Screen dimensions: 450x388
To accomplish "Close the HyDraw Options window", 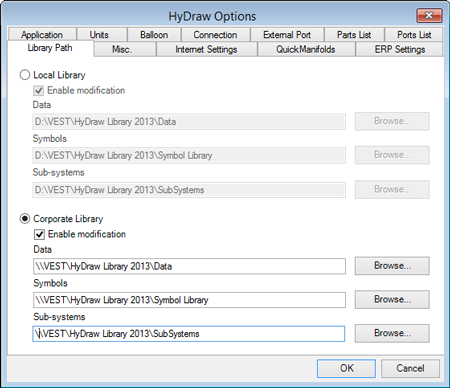I will [x=429, y=15].
